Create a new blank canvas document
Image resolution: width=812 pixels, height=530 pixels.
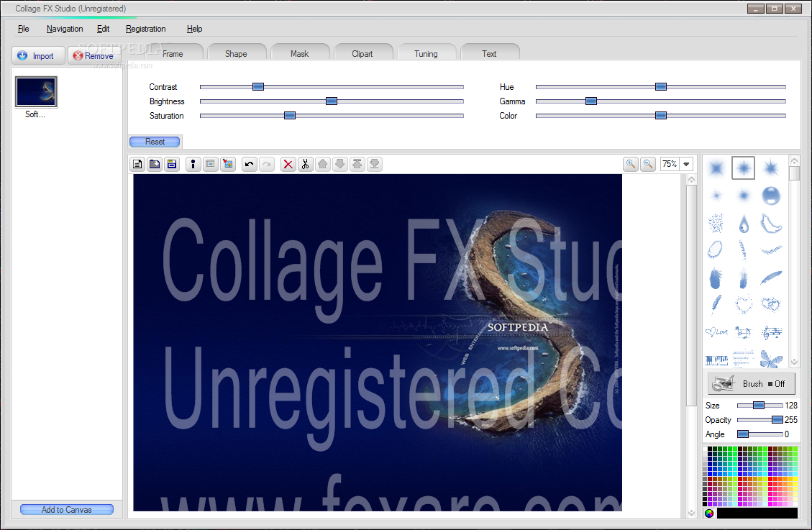[x=137, y=164]
